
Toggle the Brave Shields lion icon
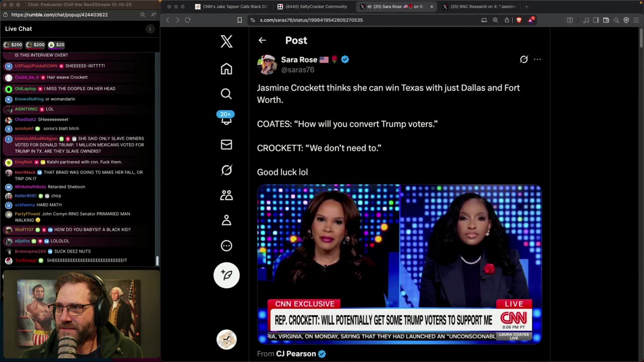click(519, 20)
